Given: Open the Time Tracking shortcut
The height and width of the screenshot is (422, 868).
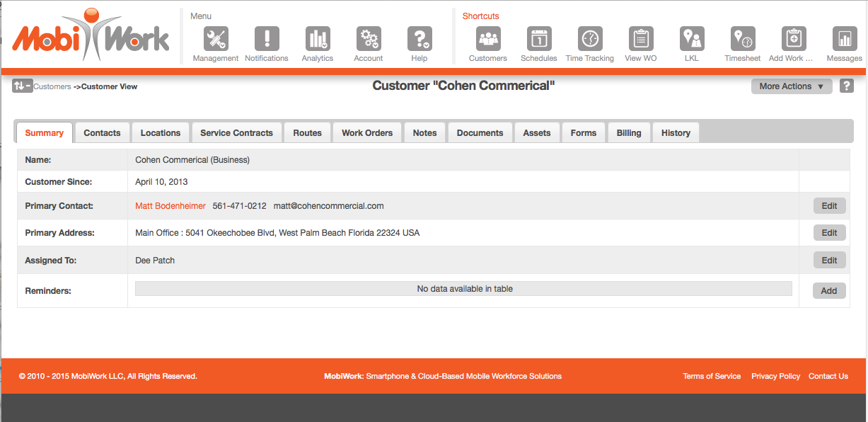Looking at the screenshot, I should point(590,38).
